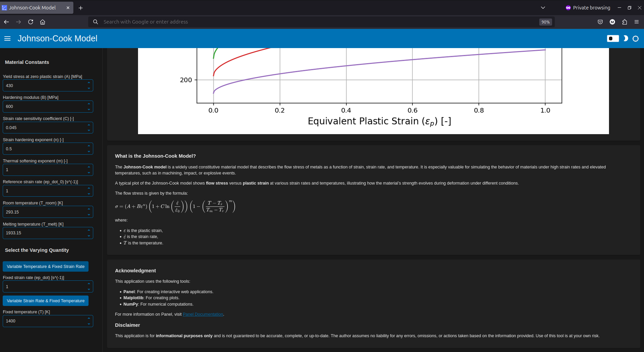Toggle the dark theme switch
This screenshot has height=352, width=644.
click(x=613, y=39)
